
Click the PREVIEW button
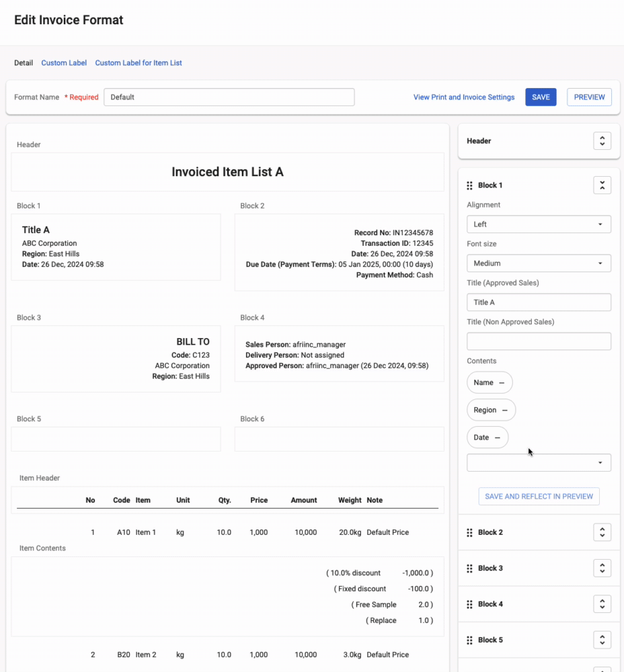pos(589,97)
